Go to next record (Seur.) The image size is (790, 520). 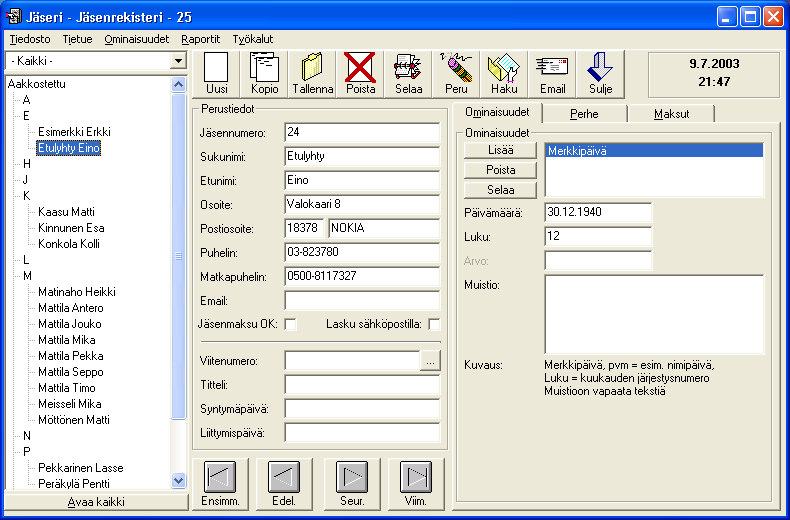click(x=352, y=484)
